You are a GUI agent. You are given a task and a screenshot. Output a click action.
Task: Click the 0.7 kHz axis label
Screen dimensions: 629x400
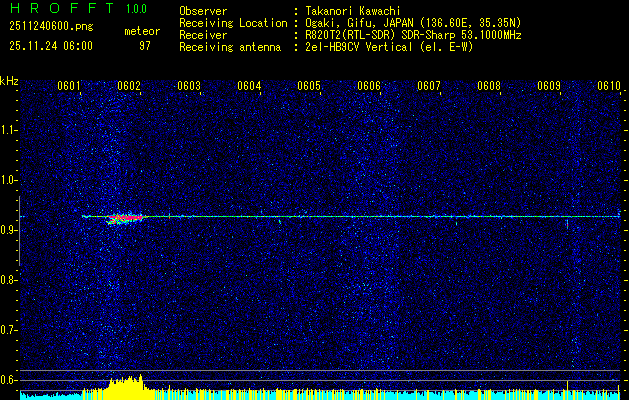point(8,330)
